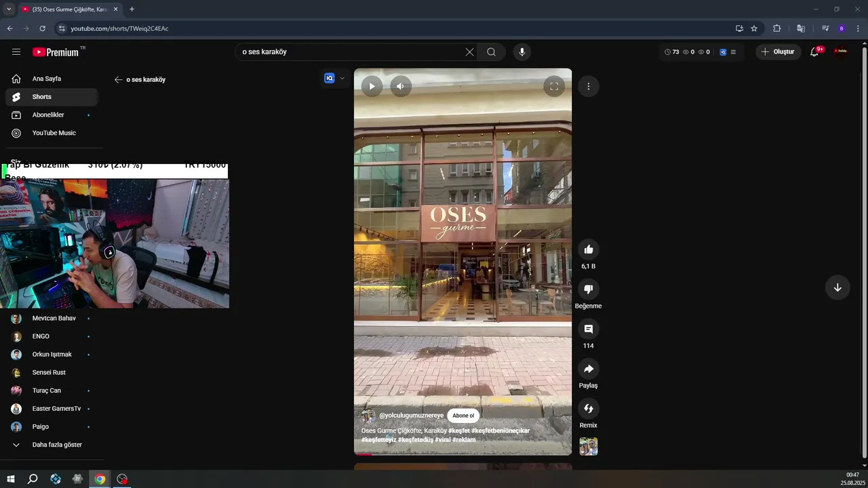The height and width of the screenshot is (488, 868).
Task: Open YouTube Music in sidebar
Action: click(52, 133)
